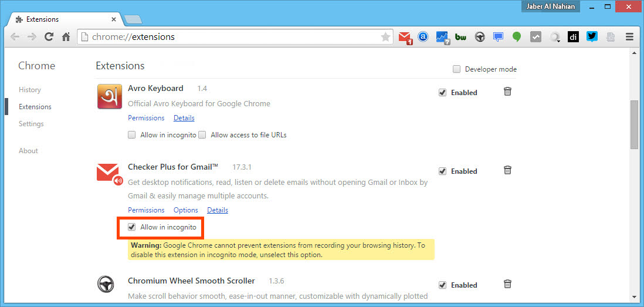Click the reload page button
Image resolution: width=644 pixels, height=307 pixels.
pos(49,37)
